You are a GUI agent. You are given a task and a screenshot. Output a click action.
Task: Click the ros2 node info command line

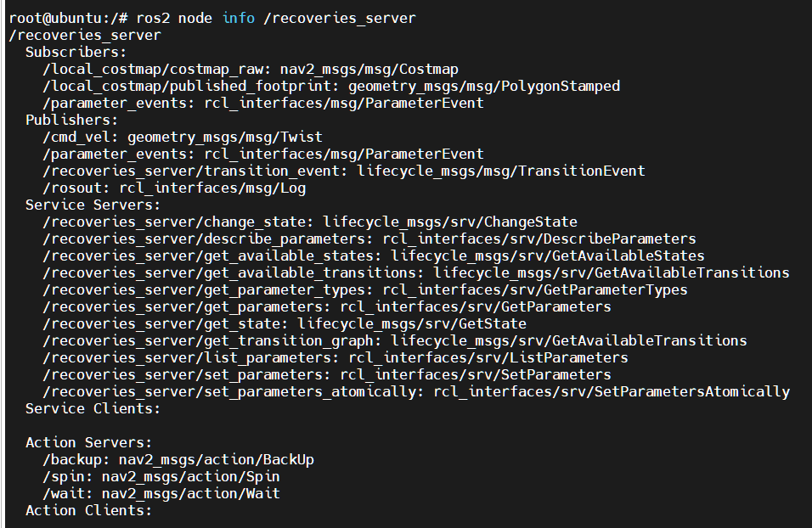point(212,18)
